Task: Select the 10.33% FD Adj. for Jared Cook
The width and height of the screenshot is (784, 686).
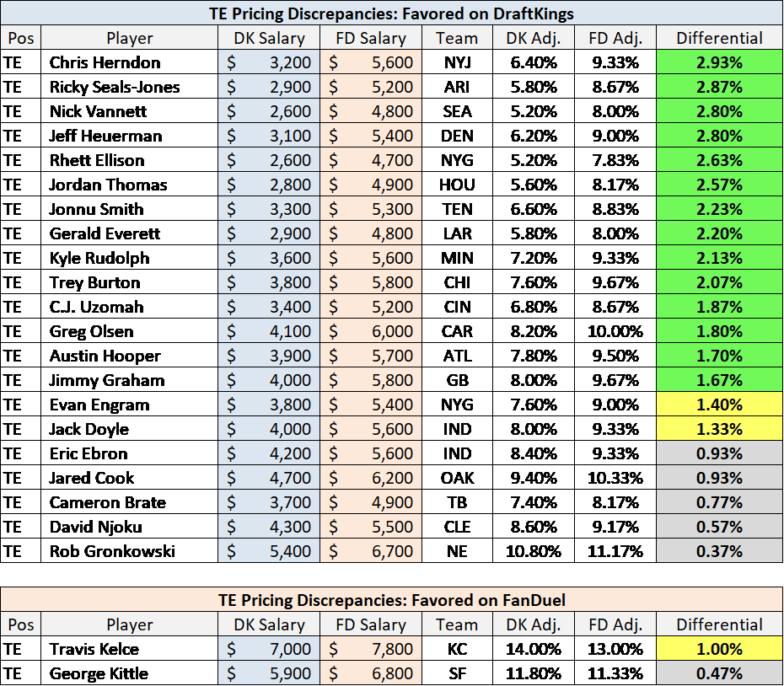Action: (x=615, y=479)
